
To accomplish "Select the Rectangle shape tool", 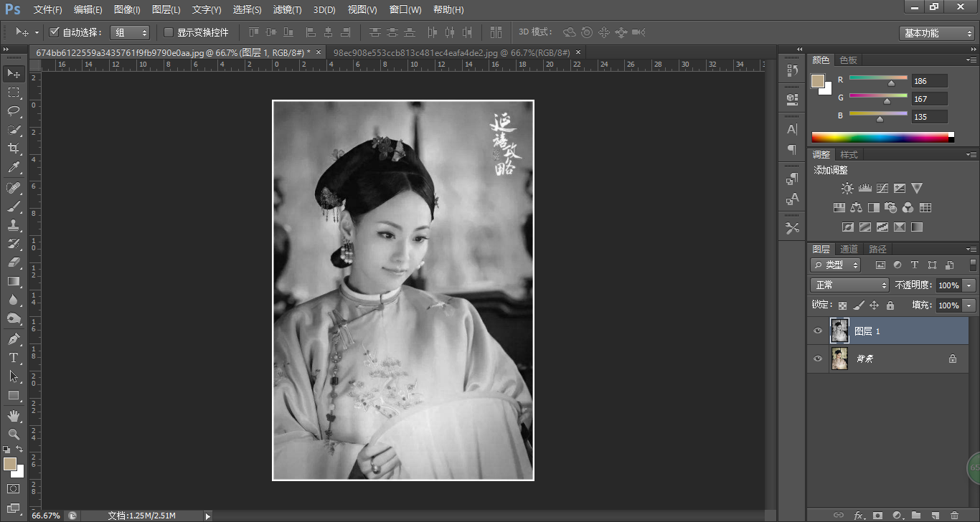I will coord(14,395).
